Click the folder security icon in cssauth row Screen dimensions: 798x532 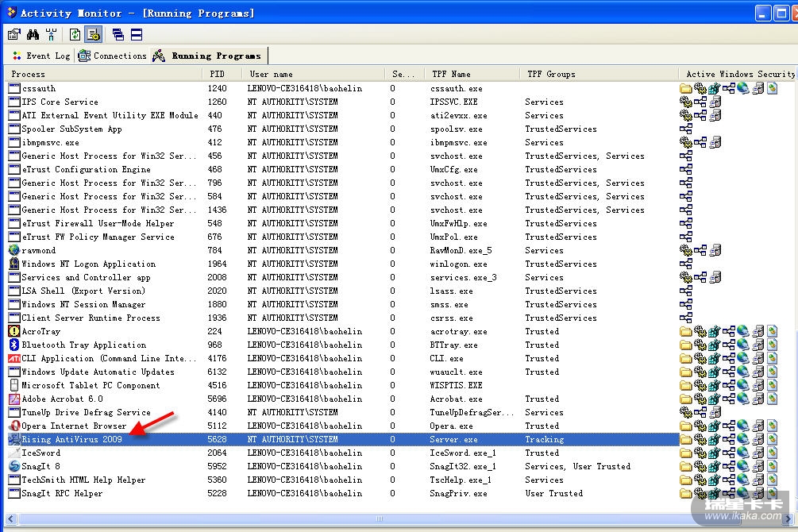tap(685, 89)
